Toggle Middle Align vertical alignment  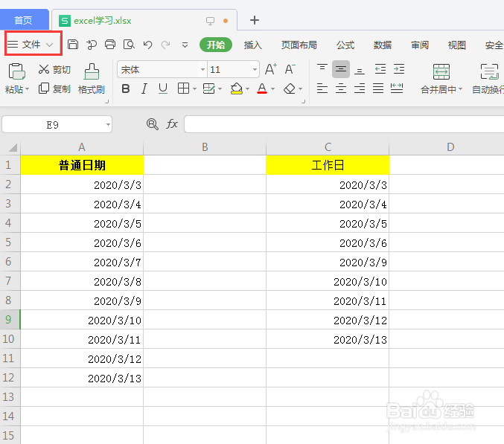341,68
